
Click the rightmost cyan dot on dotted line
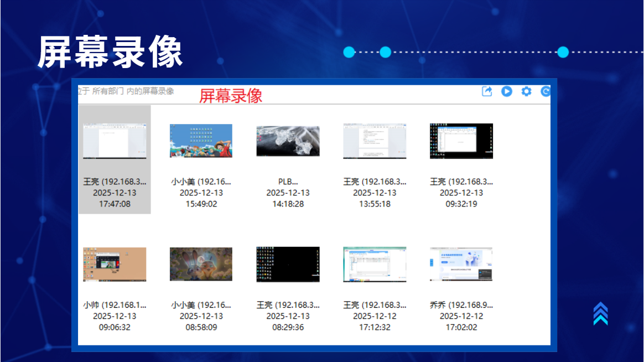(563, 52)
